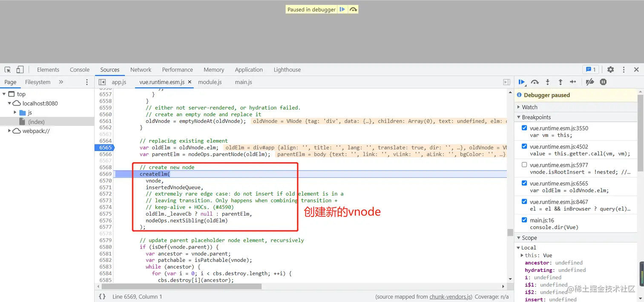Image resolution: width=644 pixels, height=302 pixels.
Task: Open the Memory panel
Action: coord(214,70)
